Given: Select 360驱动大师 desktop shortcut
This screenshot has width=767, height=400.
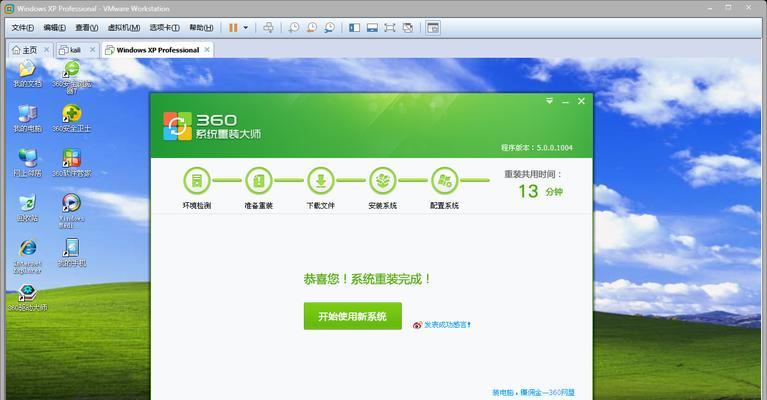Looking at the screenshot, I should pos(27,298).
